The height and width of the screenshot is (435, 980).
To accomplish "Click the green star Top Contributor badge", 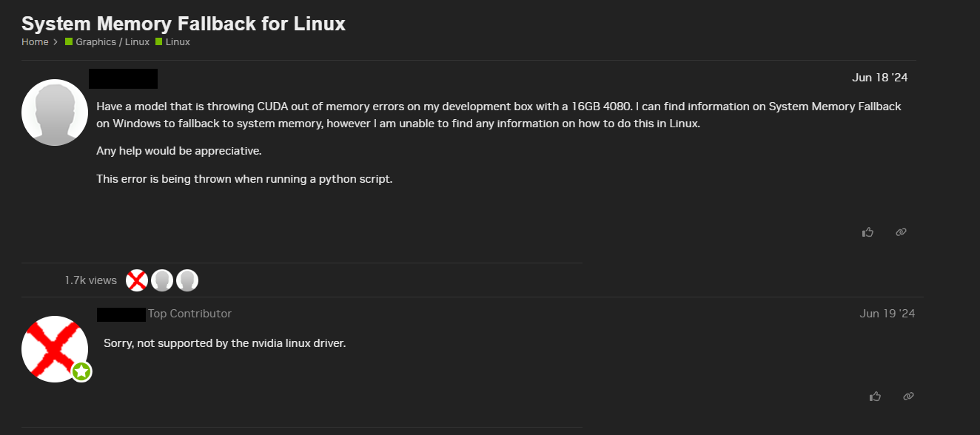I will pos(81,371).
